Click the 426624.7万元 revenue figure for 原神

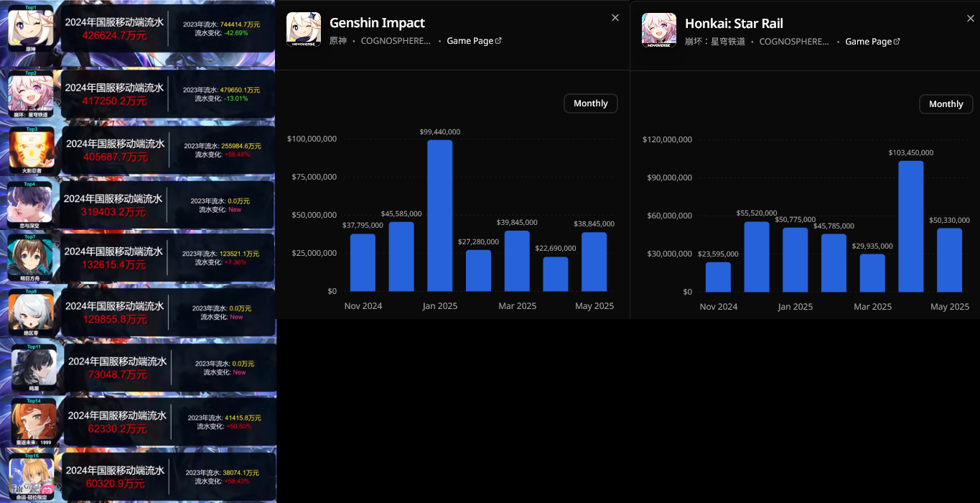click(115, 36)
